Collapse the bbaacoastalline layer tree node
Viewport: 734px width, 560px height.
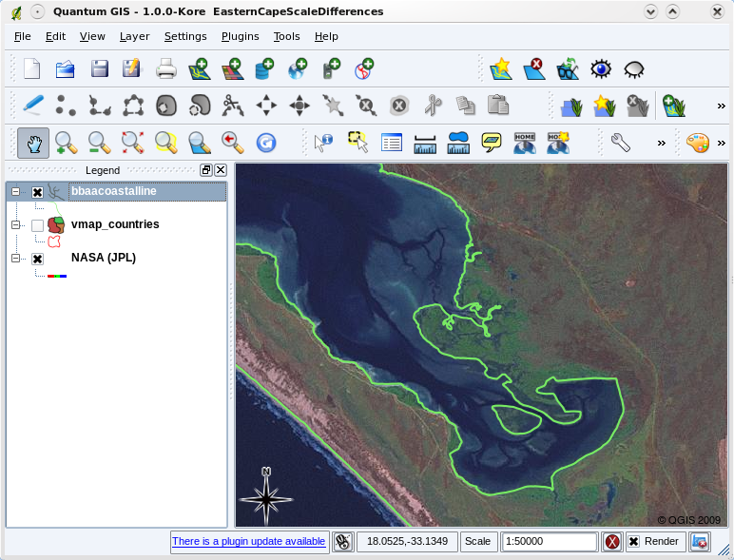16,192
